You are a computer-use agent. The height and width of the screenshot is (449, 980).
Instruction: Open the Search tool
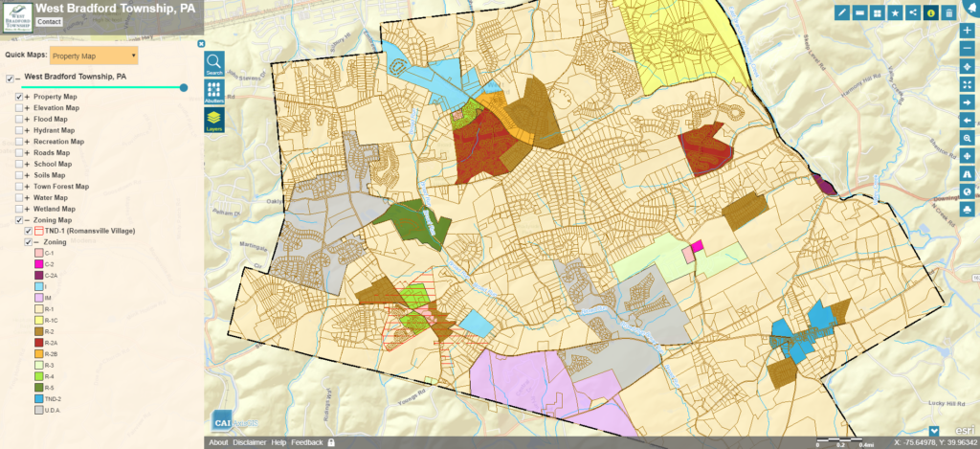214,64
